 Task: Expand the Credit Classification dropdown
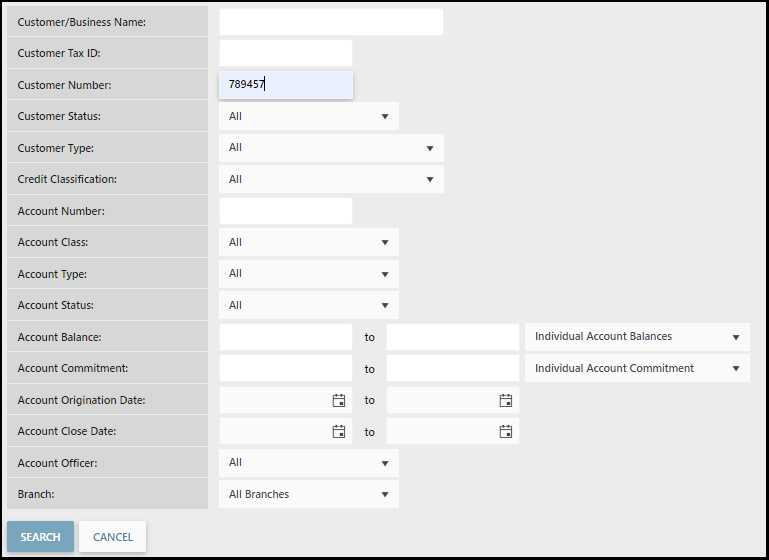click(x=330, y=180)
